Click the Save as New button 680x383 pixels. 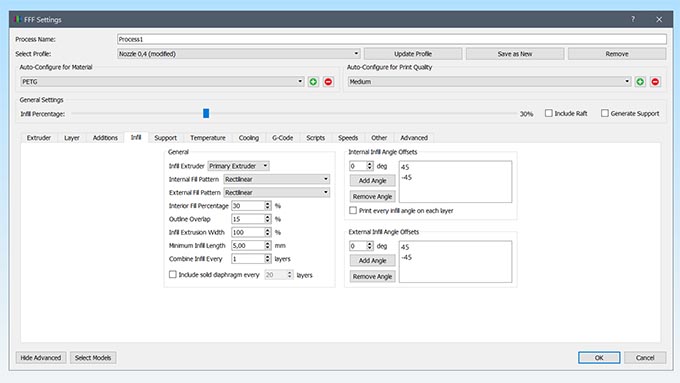pos(515,54)
